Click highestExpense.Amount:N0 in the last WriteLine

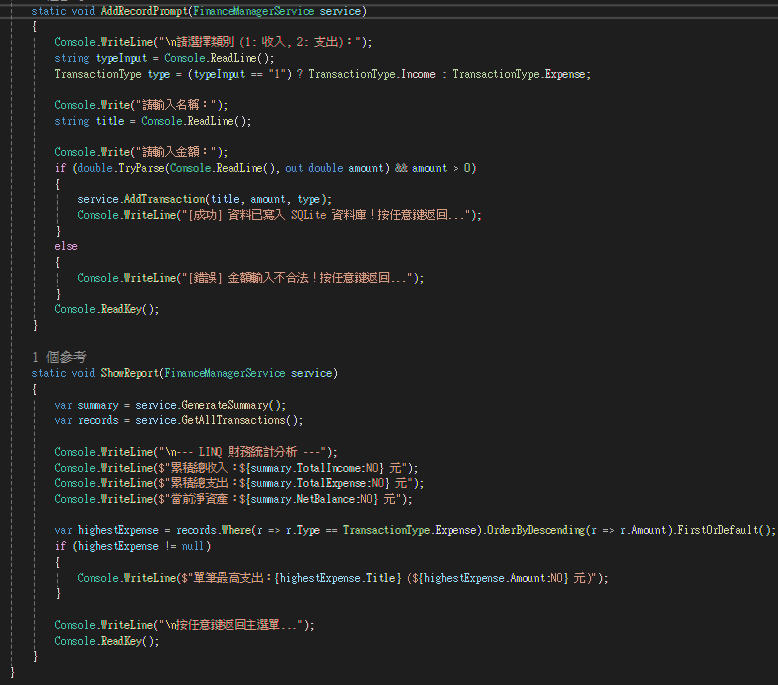(x=493, y=578)
